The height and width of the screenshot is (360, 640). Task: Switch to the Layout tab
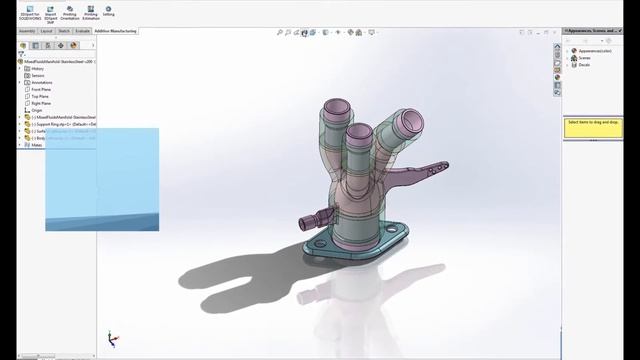[46, 31]
